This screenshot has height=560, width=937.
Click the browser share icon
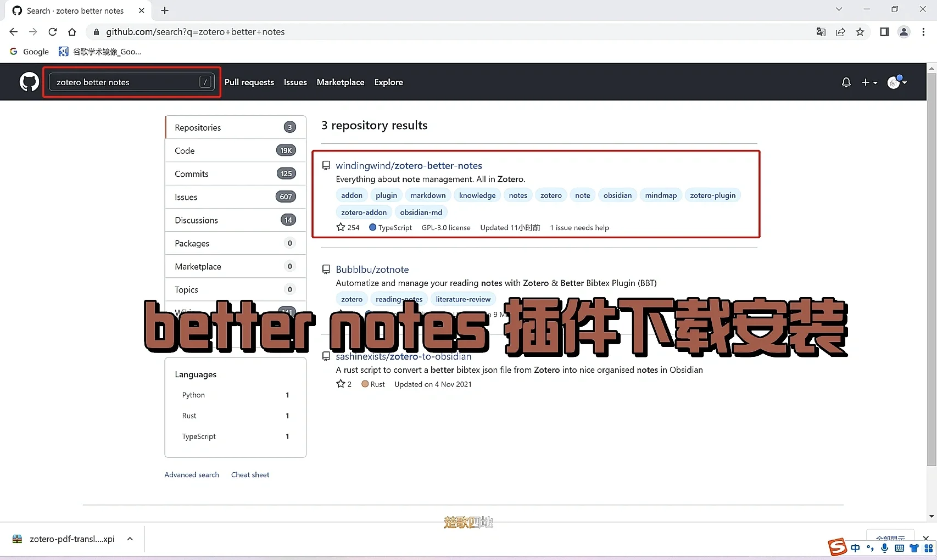click(x=840, y=32)
